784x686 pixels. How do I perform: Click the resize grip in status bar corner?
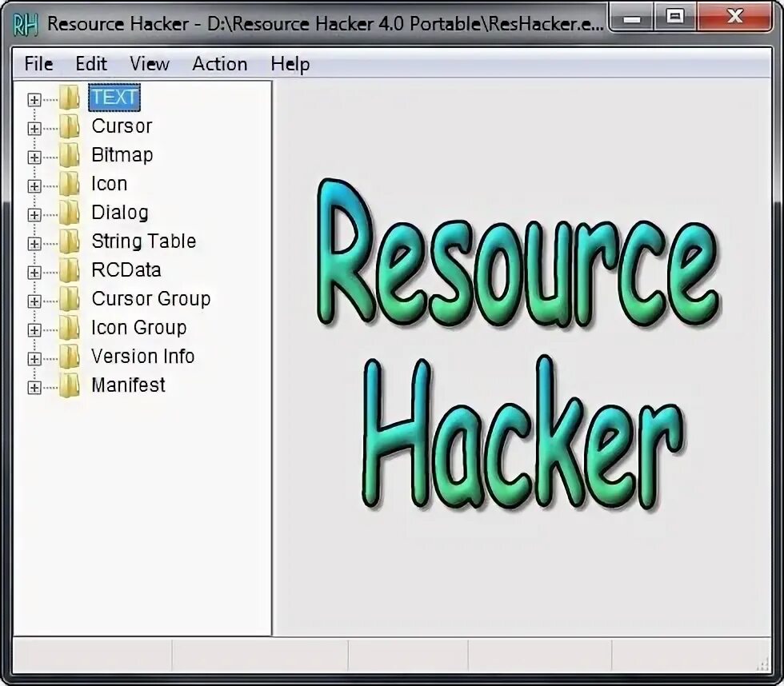[762, 664]
